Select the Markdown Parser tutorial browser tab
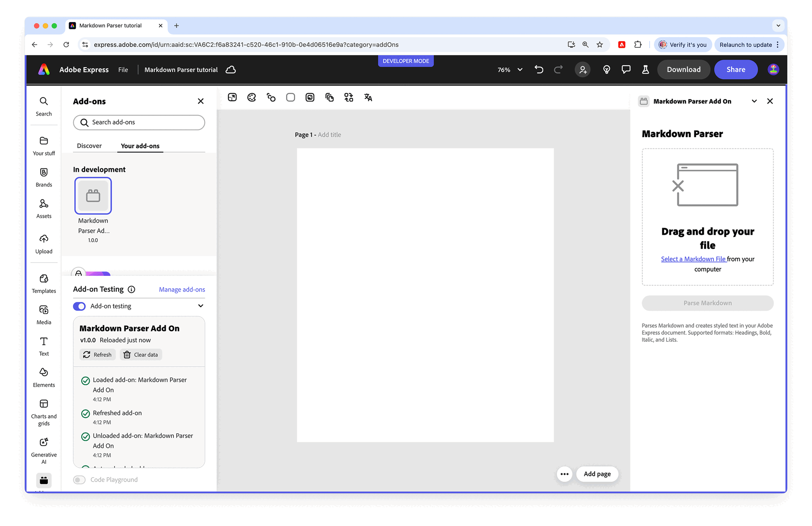This screenshot has width=812, height=526. pos(116,25)
